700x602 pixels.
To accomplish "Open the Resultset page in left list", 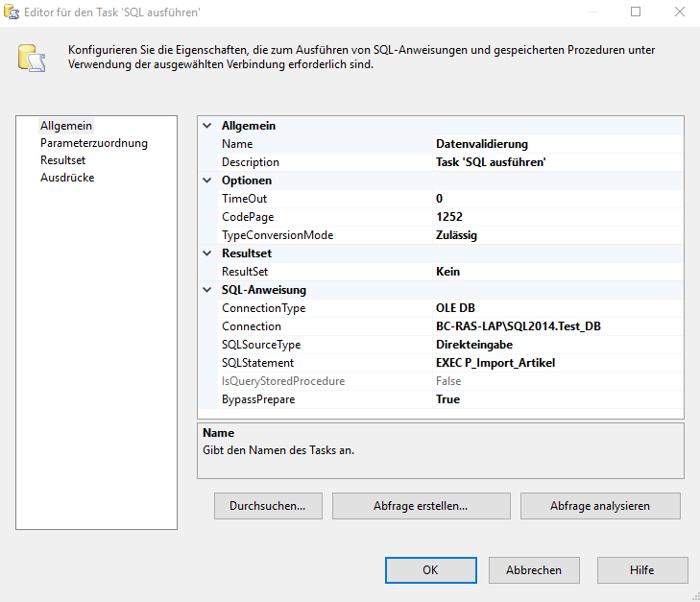I will point(62,160).
